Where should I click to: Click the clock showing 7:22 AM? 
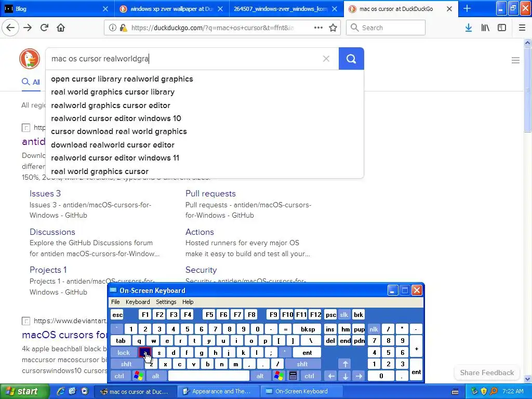point(513,391)
